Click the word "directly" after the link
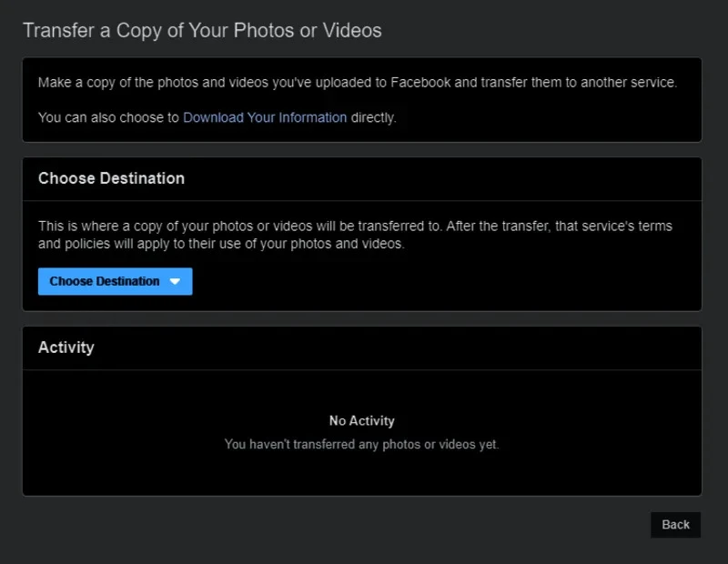Viewport: 728px width, 564px height. (373, 117)
